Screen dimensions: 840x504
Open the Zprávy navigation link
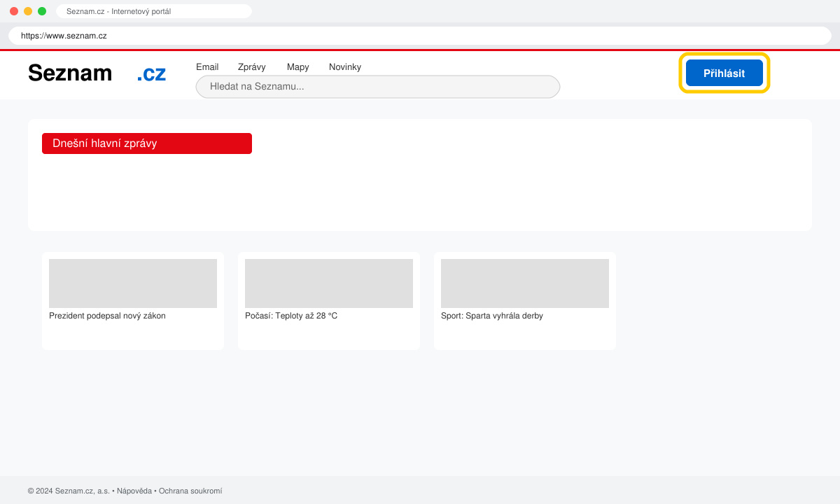tap(252, 67)
